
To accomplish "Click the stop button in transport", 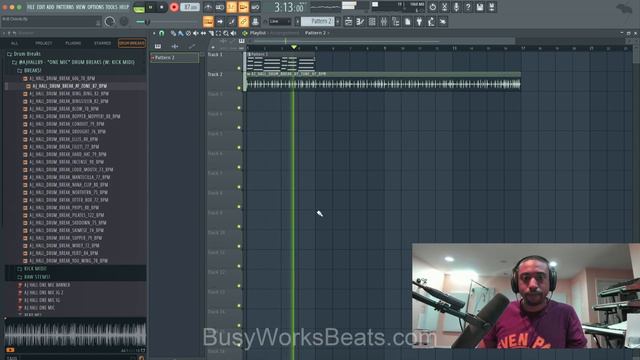I will click(x=162, y=7).
